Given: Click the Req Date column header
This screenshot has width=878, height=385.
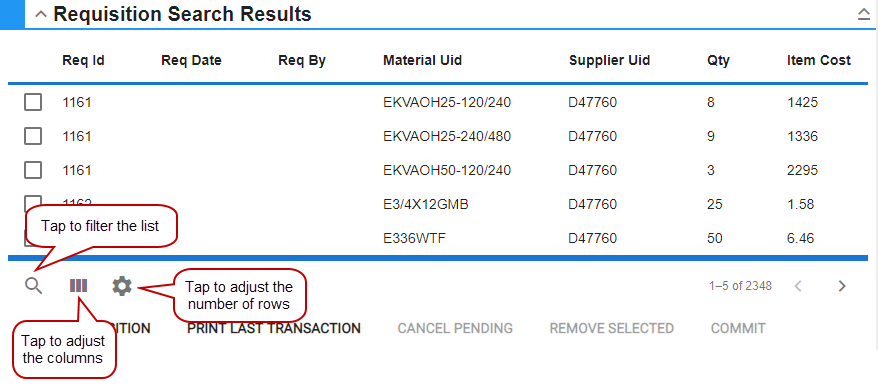Looking at the screenshot, I should [x=192, y=60].
